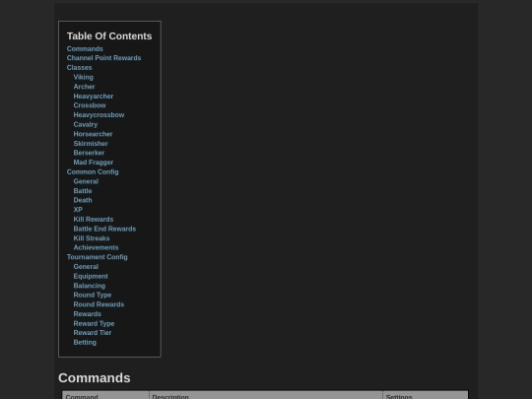This screenshot has height=399, width=532.
Task: Go to the Reward Type link
Action: point(94,323)
